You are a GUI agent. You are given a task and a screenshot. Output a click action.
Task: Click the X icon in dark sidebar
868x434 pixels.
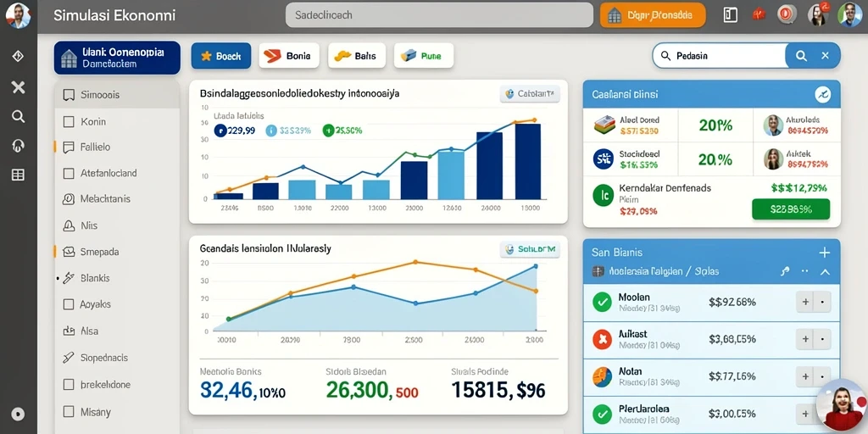[19, 87]
